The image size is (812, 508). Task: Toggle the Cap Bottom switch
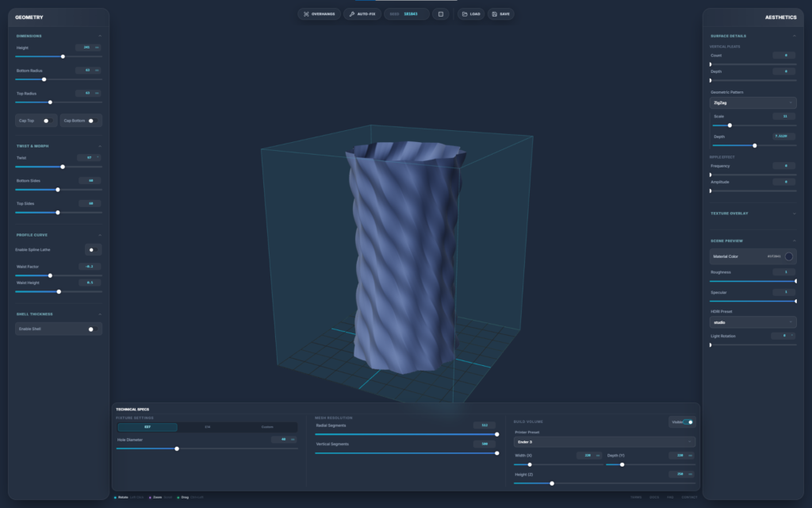point(91,121)
